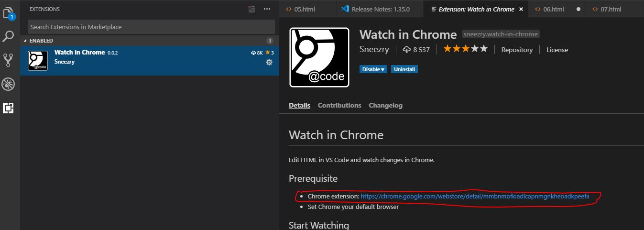
Task: Click the ENABLED count badge
Action: point(270,41)
